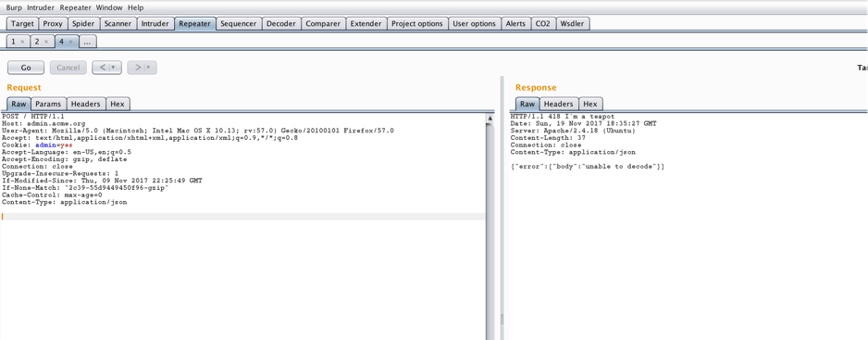Open the Project options tab
The image size is (868, 340).
[417, 24]
